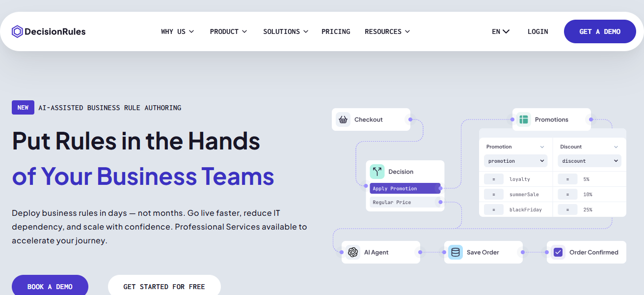Click Get Started for Free
Image resolution: width=644 pixels, height=295 pixels.
164,286
